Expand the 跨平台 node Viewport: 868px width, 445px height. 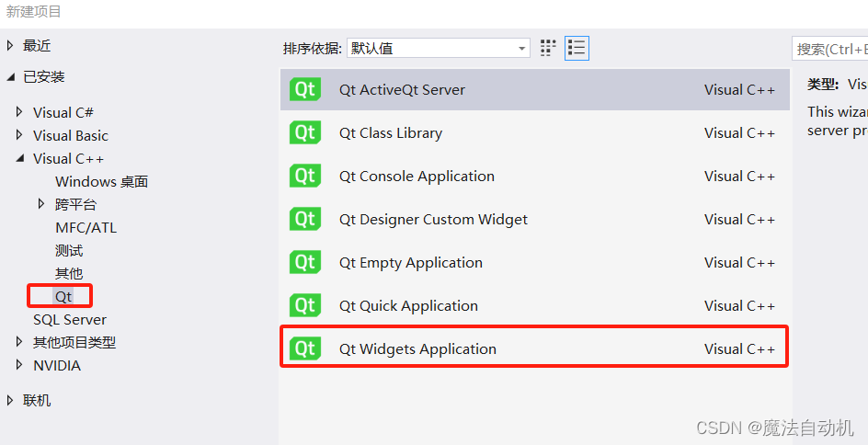click(x=41, y=204)
